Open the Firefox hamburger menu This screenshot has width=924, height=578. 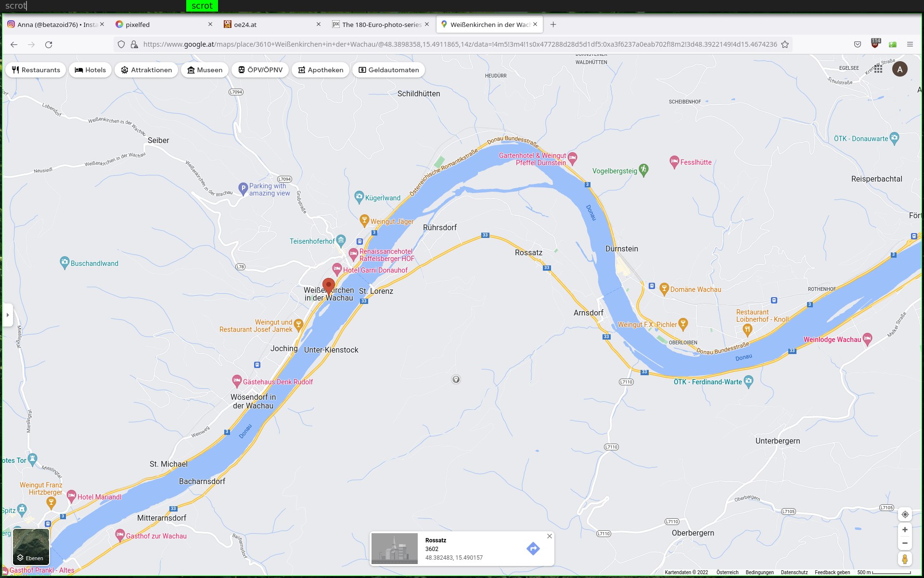pyautogui.click(x=910, y=44)
